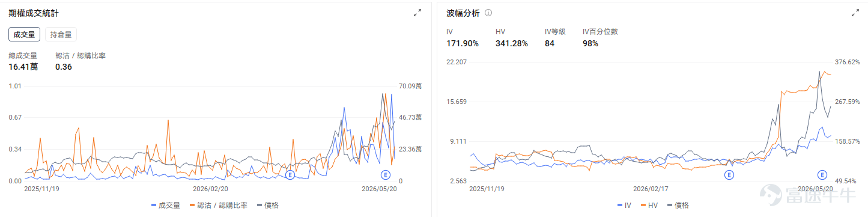Click the 波幅分析 panel title
868x217 pixels.
(x=463, y=13)
